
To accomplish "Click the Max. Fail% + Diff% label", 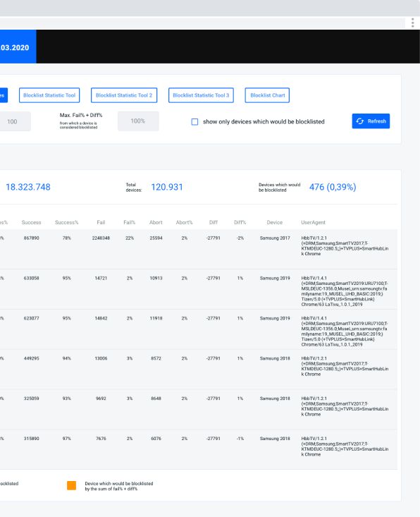I will click(x=81, y=115).
